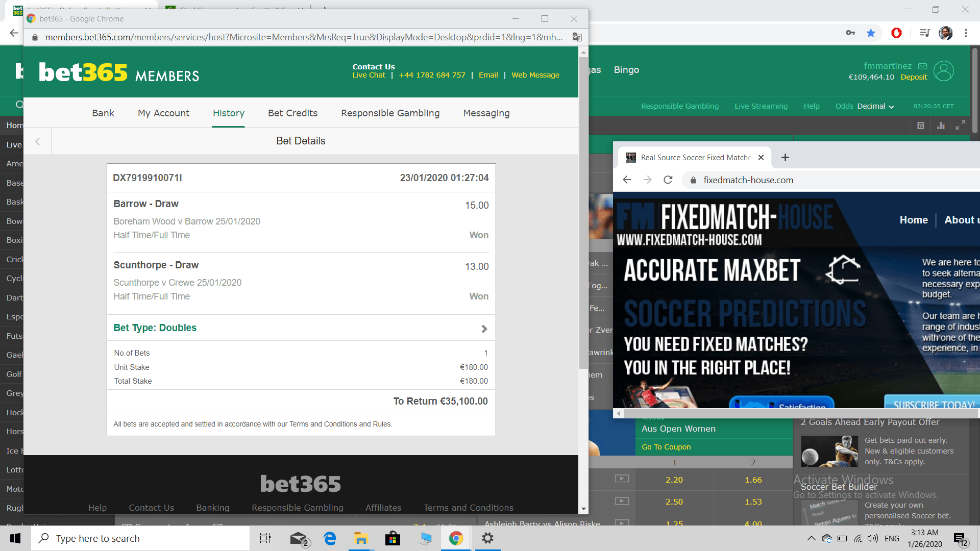Click the translate page icon in address bar

click(x=577, y=37)
